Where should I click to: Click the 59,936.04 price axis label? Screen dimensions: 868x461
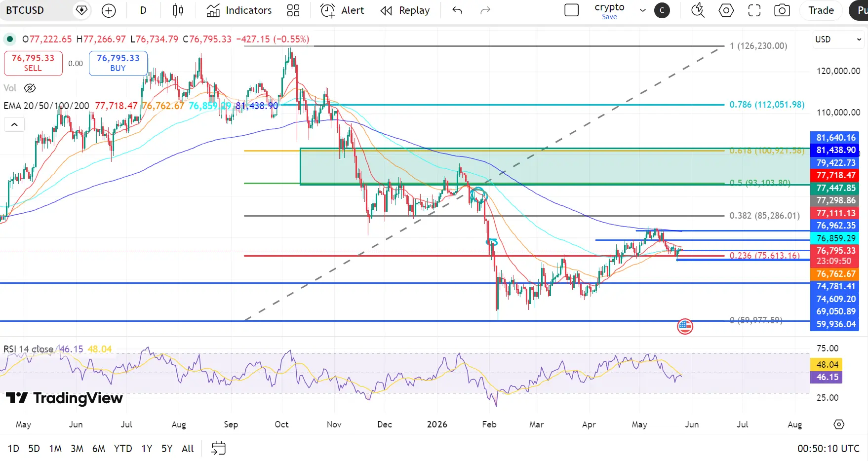(835, 324)
